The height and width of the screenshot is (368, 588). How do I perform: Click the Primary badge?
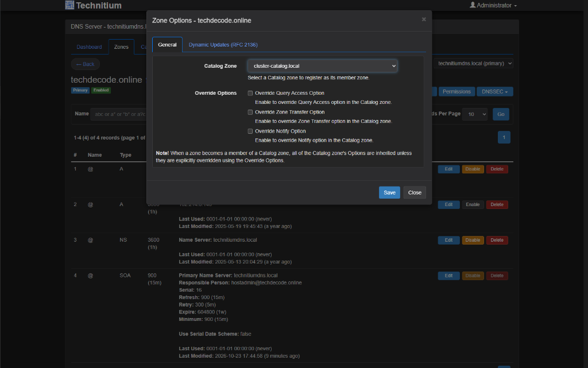click(80, 90)
